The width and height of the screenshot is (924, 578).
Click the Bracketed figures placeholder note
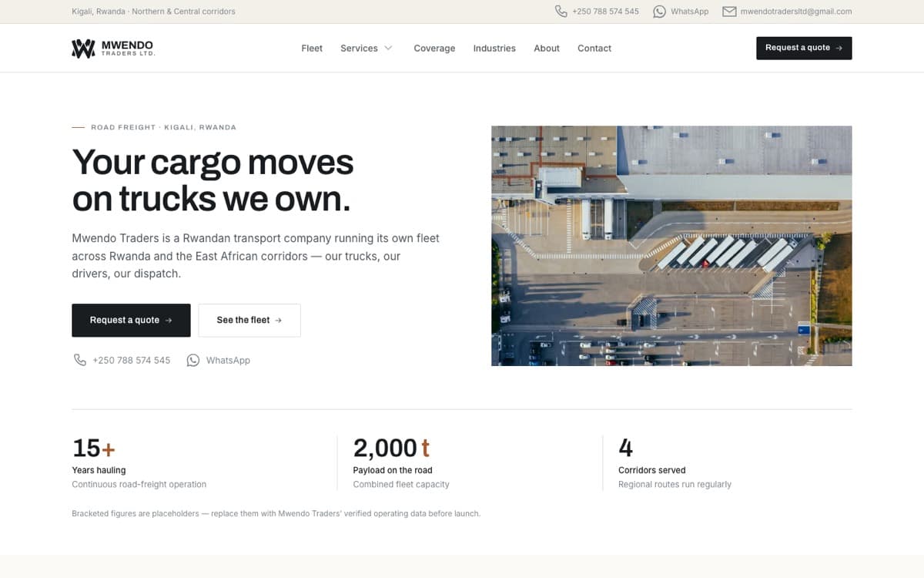point(276,513)
